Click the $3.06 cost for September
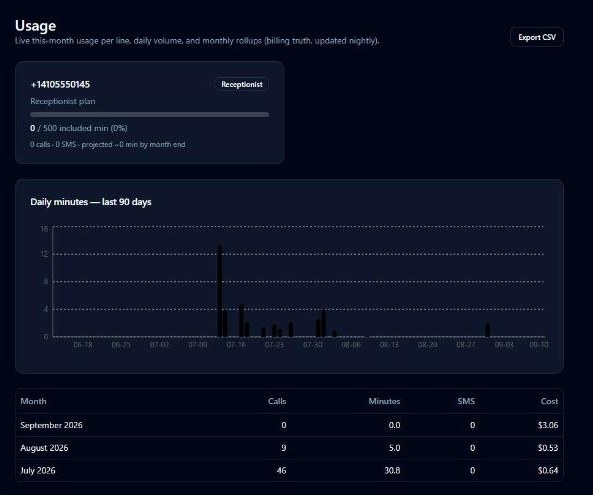This screenshot has width=593, height=495. coord(548,425)
